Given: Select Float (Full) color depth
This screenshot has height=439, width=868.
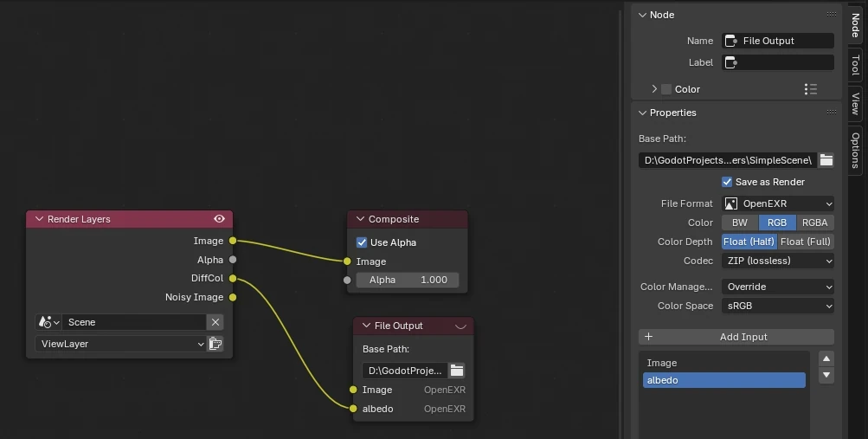Looking at the screenshot, I should (x=806, y=242).
